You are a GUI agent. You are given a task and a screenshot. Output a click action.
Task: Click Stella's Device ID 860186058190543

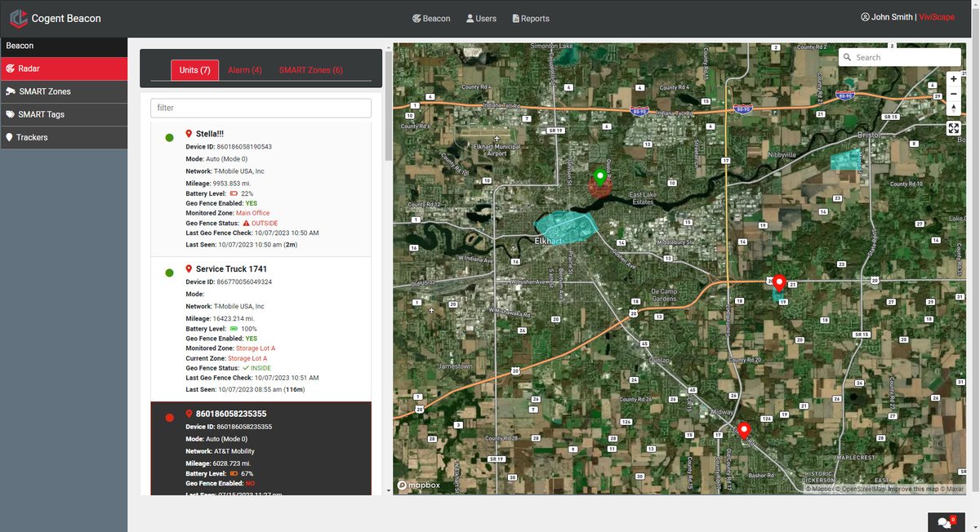click(x=244, y=147)
